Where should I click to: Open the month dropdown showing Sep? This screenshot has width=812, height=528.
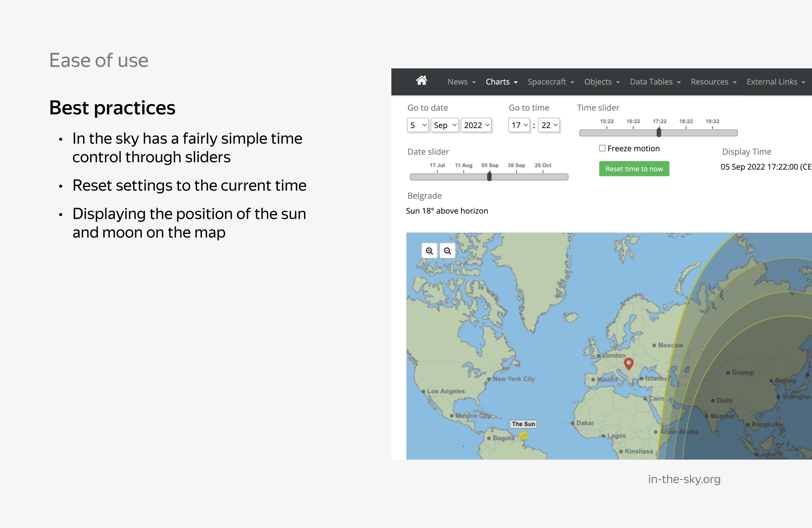[x=445, y=125]
